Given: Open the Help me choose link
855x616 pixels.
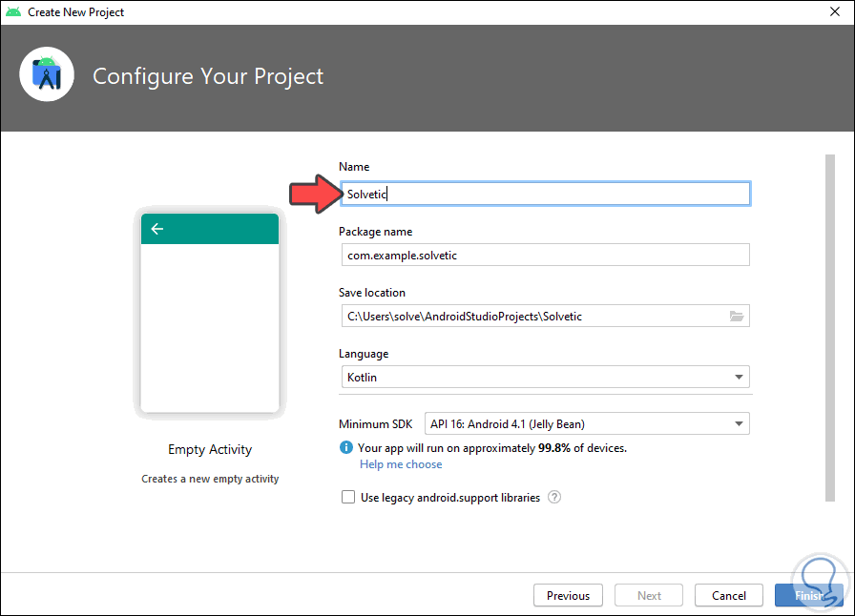Looking at the screenshot, I should coord(401,464).
